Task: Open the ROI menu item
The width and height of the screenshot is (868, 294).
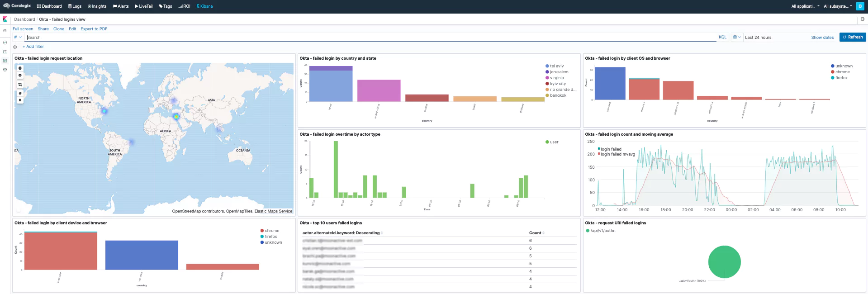Action: tap(185, 6)
